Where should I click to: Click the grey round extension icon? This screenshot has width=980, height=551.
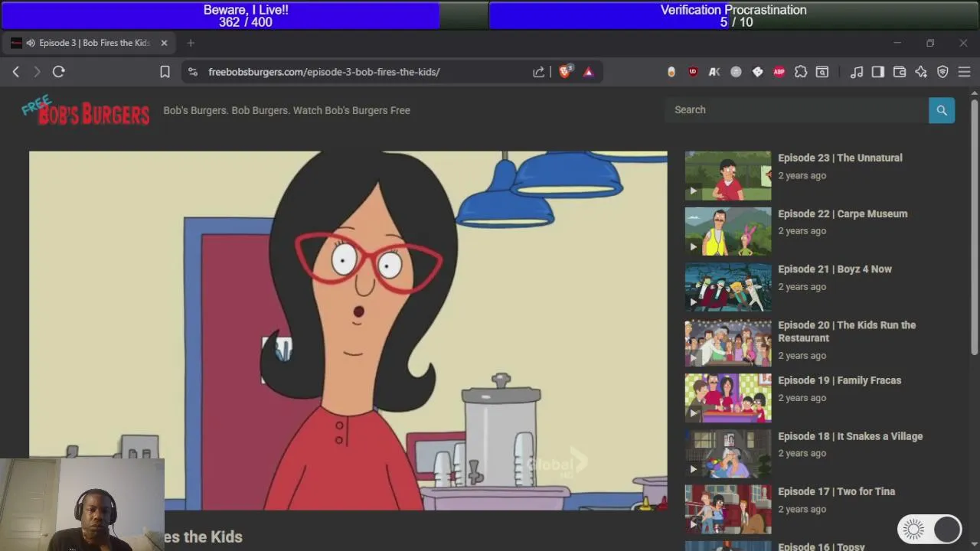point(736,72)
